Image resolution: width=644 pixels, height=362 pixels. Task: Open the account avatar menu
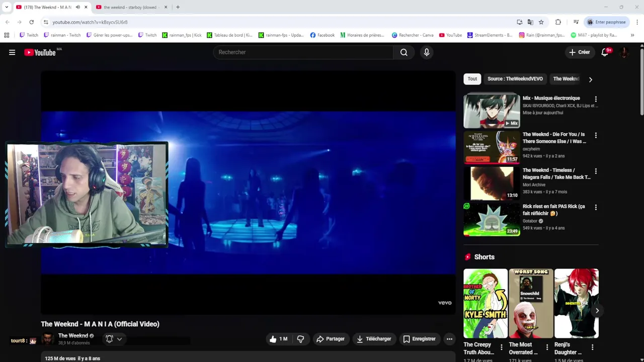tap(624, 52)
